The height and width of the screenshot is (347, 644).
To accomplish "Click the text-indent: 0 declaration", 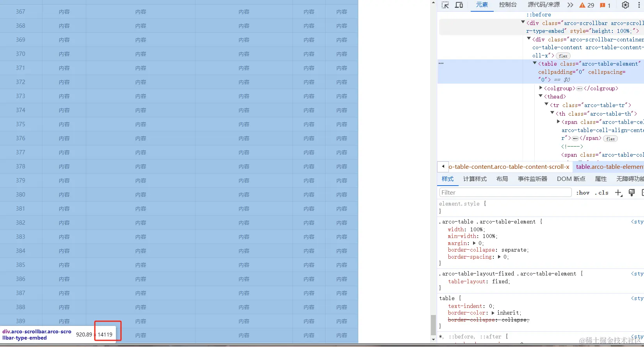I will click(x=471, y=306).
